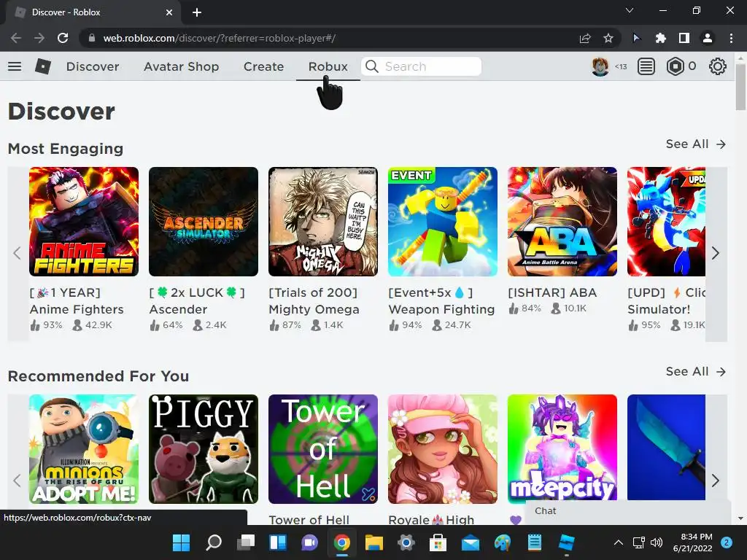
Task: Open File Explorer from taskbar
Action: click(374, 542)
